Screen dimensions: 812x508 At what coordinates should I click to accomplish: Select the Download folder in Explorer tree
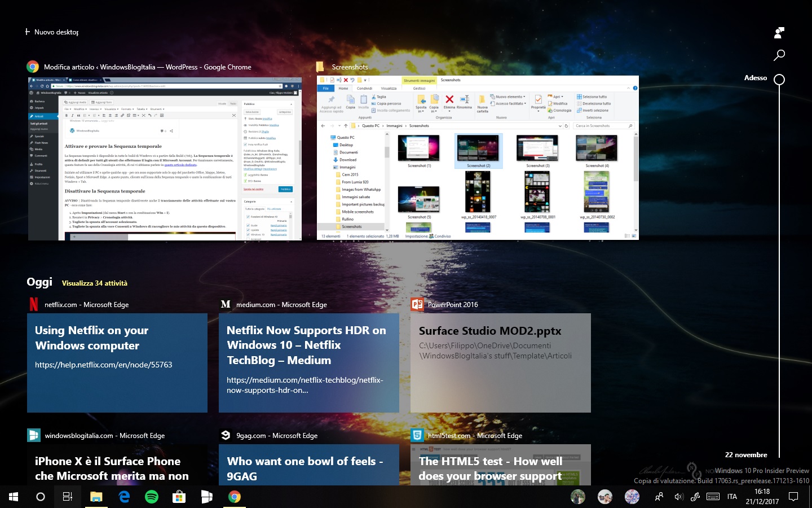[345, 160]
